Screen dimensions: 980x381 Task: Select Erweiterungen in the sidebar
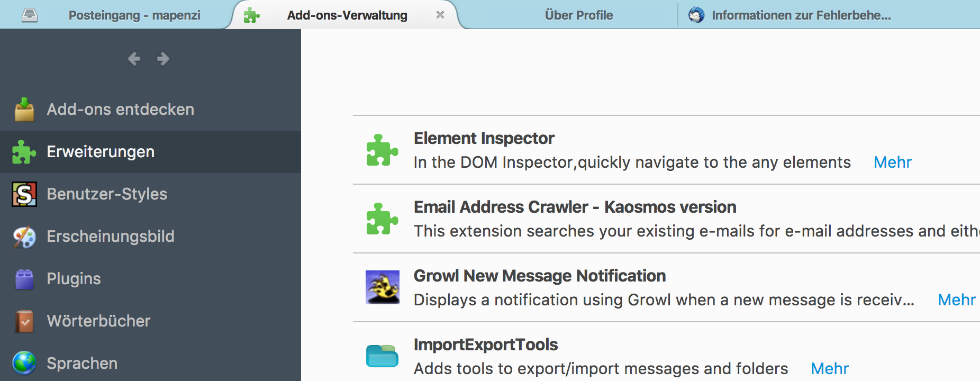pos(101,152)
